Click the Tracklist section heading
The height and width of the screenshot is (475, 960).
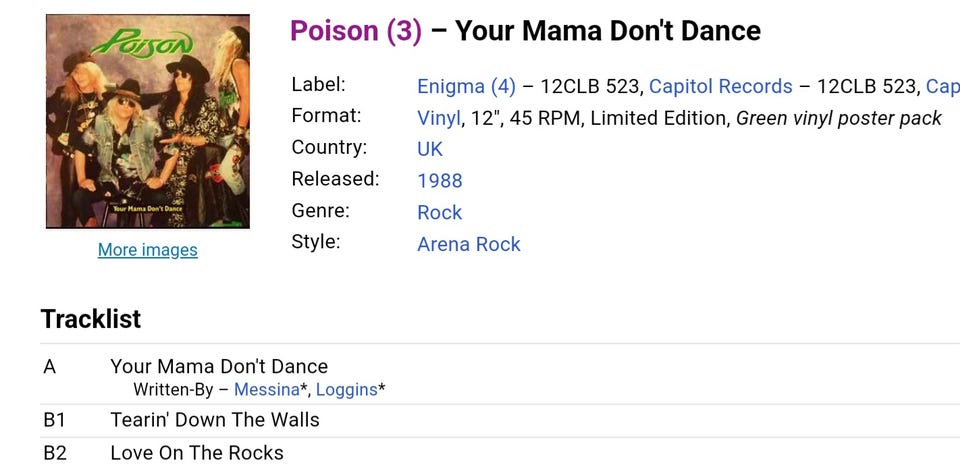click(x=91, y=319)
